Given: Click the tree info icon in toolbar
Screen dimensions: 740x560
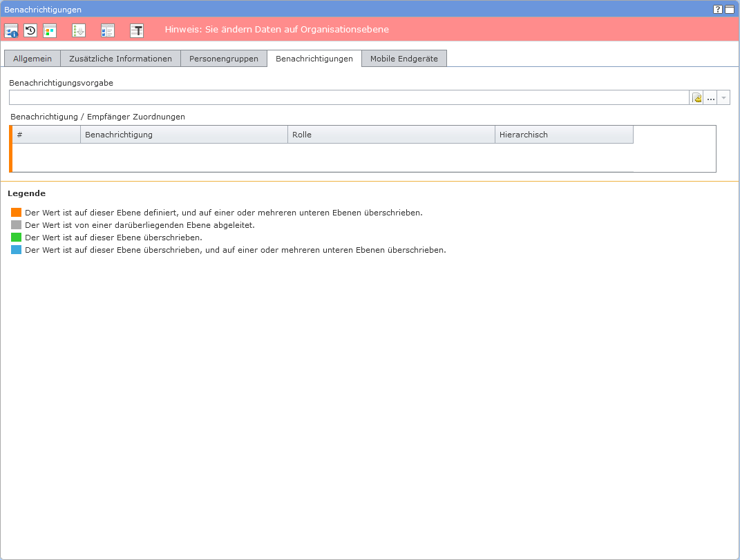Looking at the screenshot, I should [11, 30].
